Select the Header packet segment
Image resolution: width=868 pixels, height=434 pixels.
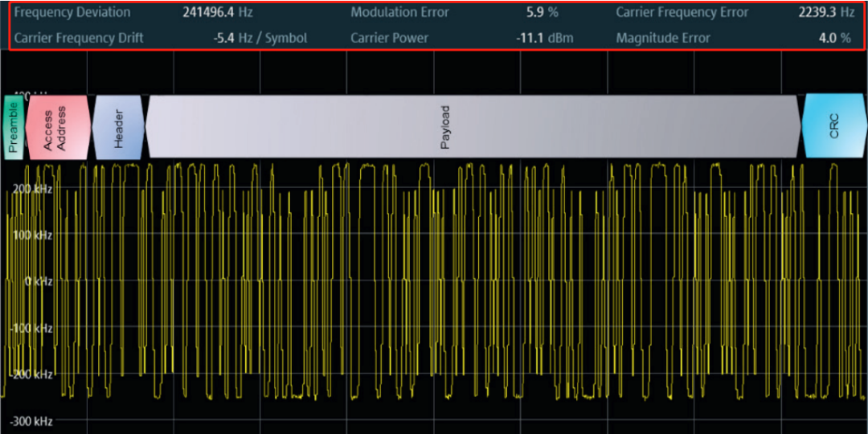coord(118,127)
